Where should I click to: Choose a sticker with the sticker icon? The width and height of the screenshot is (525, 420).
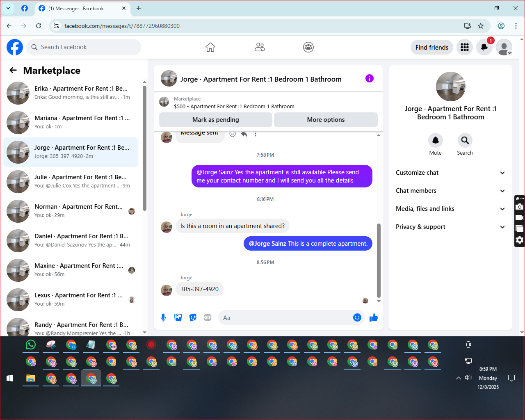point(193,317)
